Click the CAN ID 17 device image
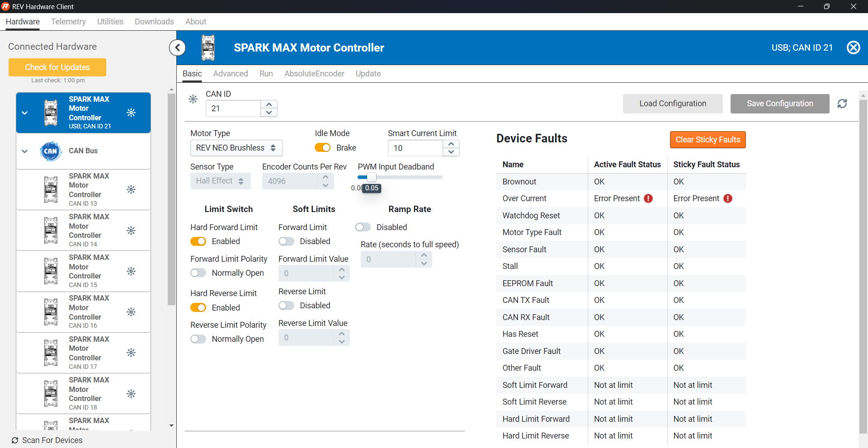This screenshot has width=868, height=448. (x=51, y=353)
